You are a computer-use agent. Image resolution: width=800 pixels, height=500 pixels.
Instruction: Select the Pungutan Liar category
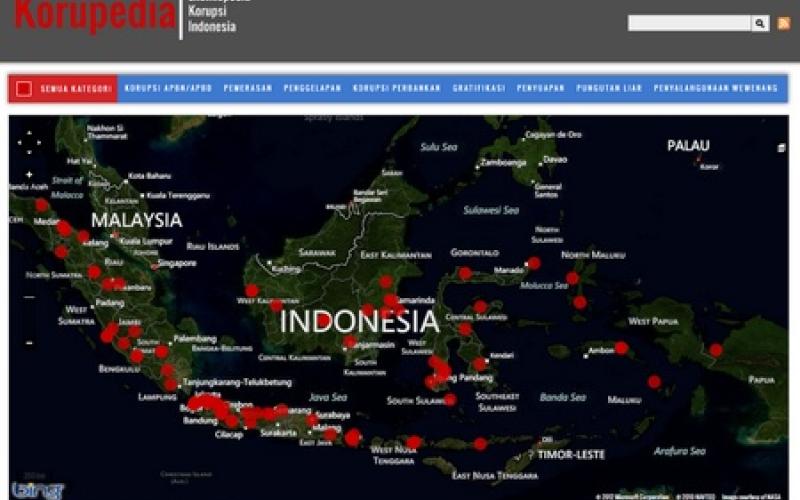(608, 88)
